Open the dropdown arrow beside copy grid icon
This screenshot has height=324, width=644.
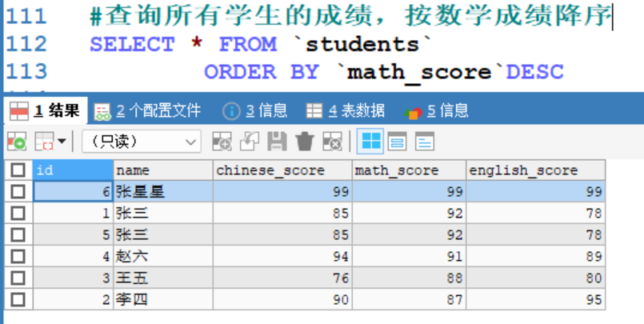click(62, 142)
